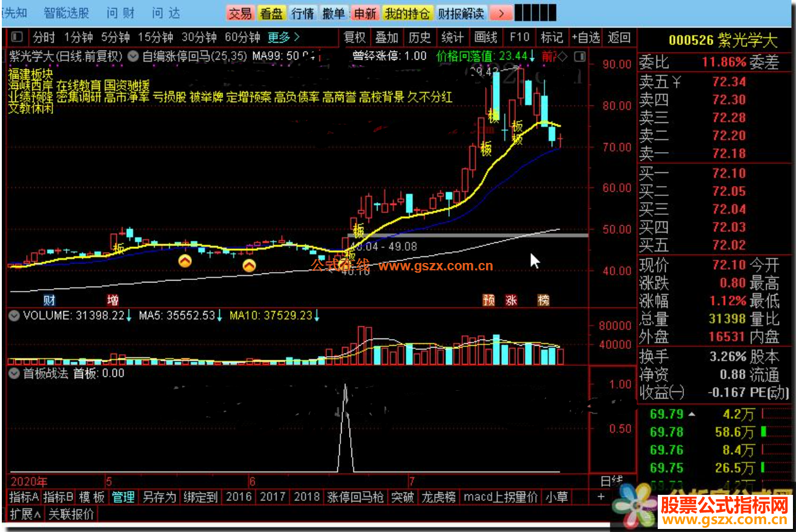796x532 pixels.
Task: Click the 财 info marker on timeline
Action: (x=49, y=300)
